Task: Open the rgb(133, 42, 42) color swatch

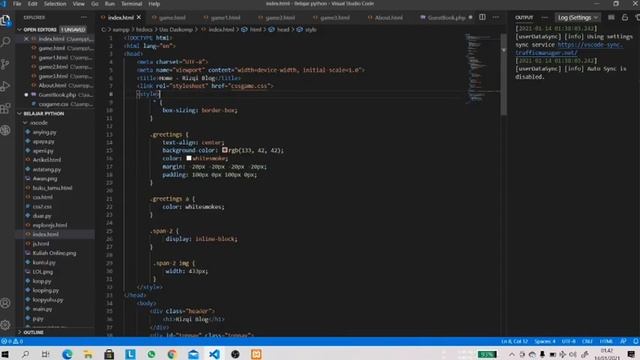Action: click(x=224, y=150)
